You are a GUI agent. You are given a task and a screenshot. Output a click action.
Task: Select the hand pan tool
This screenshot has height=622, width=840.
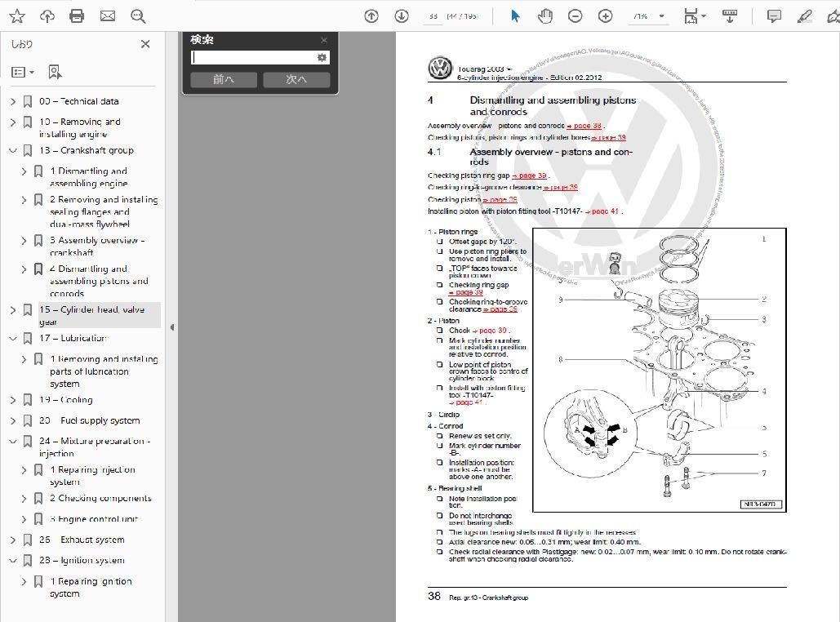(x=544, y=16)
